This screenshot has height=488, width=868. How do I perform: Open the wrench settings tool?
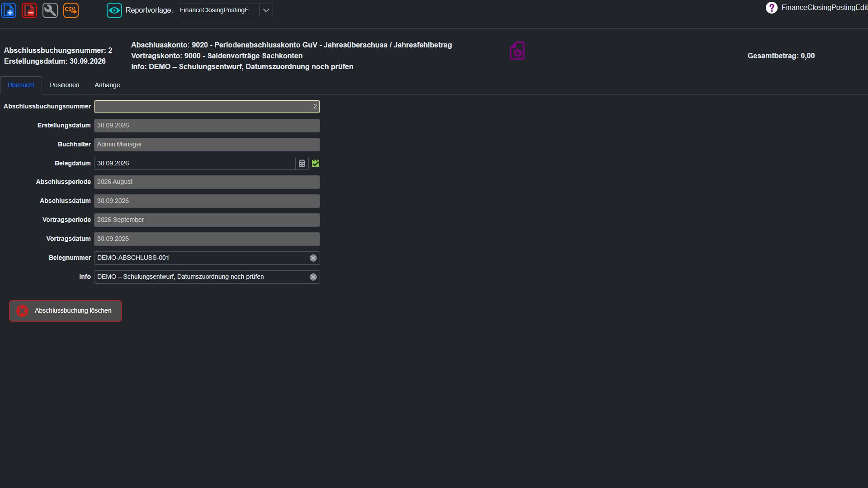click(50, 10)
